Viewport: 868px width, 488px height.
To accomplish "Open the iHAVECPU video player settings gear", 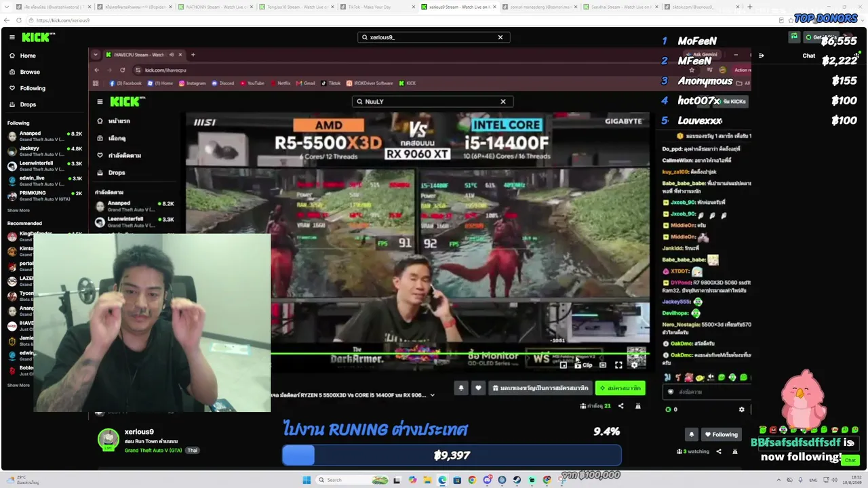I will click(635, 365).
